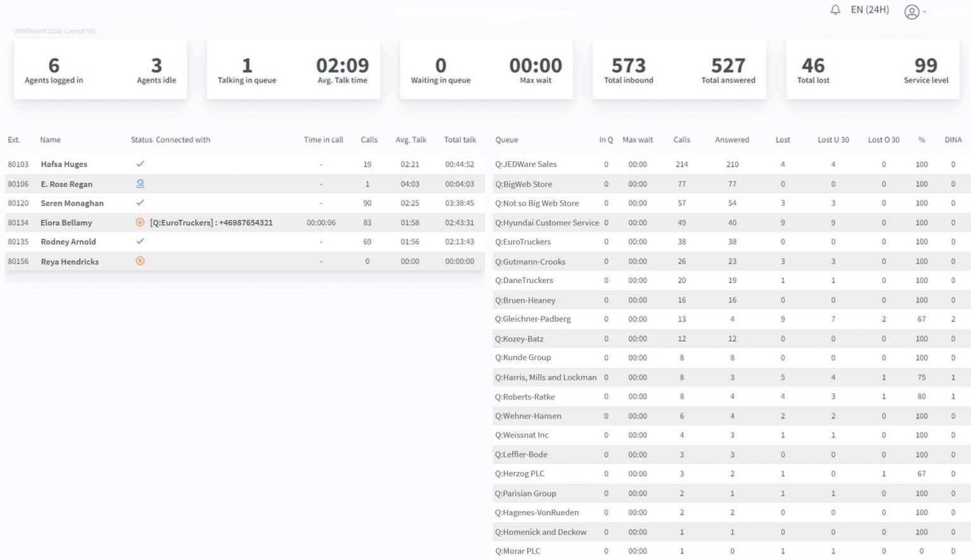The image size is (971, 560).
Task: Click the Service level tile
Action: (x=925, y=70)
